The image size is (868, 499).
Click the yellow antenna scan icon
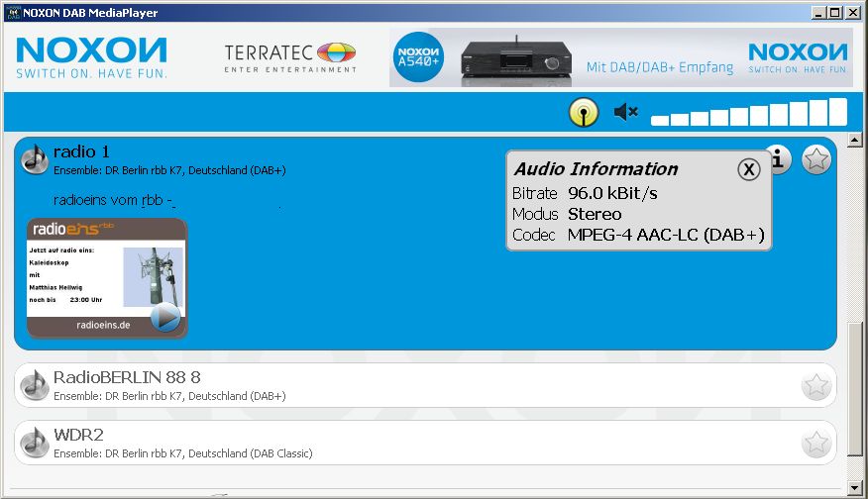[x=584, y=112]
